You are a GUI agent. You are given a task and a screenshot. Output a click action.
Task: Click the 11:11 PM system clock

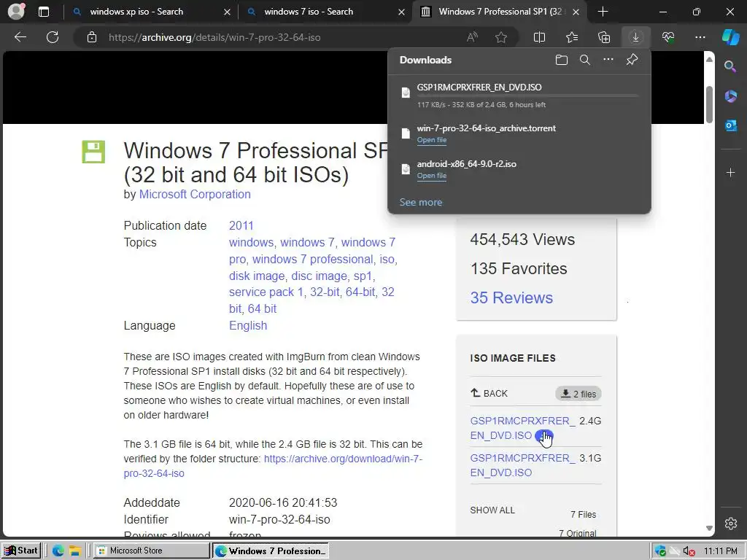pos(720,551)
